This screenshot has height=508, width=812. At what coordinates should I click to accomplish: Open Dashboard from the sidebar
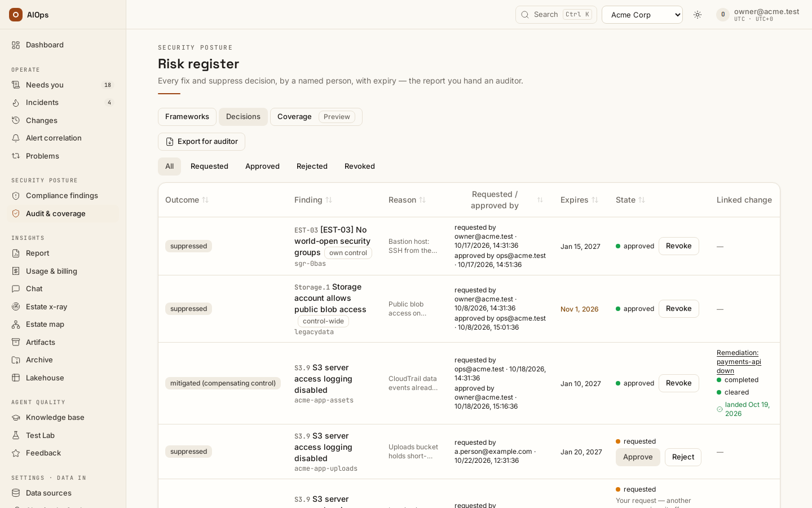[63, 45]
